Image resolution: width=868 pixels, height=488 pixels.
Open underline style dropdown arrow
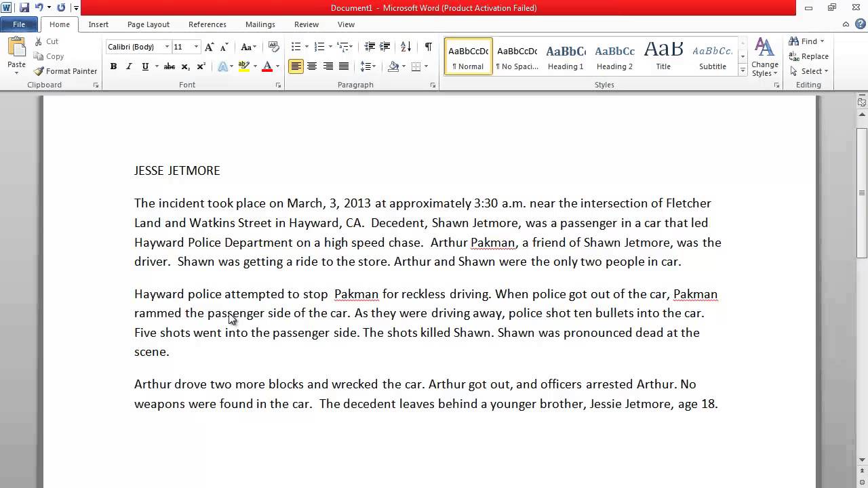[157, 66]
